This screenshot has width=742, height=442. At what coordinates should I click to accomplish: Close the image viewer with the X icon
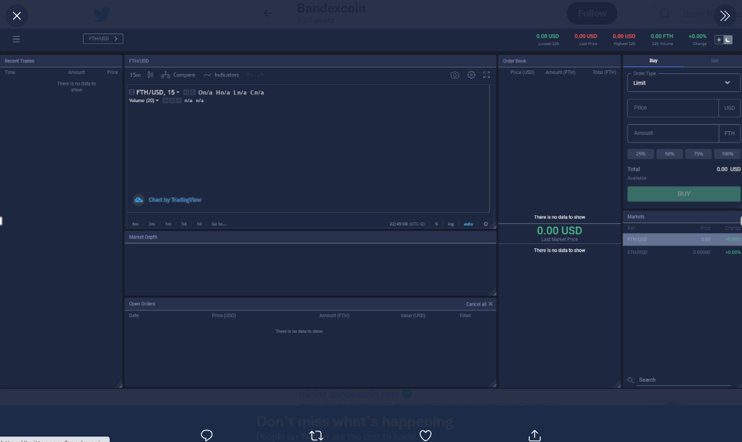(17, 16)
